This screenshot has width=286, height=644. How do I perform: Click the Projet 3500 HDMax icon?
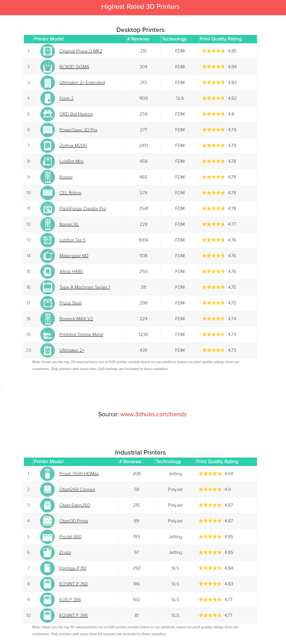tap(47, 474)
